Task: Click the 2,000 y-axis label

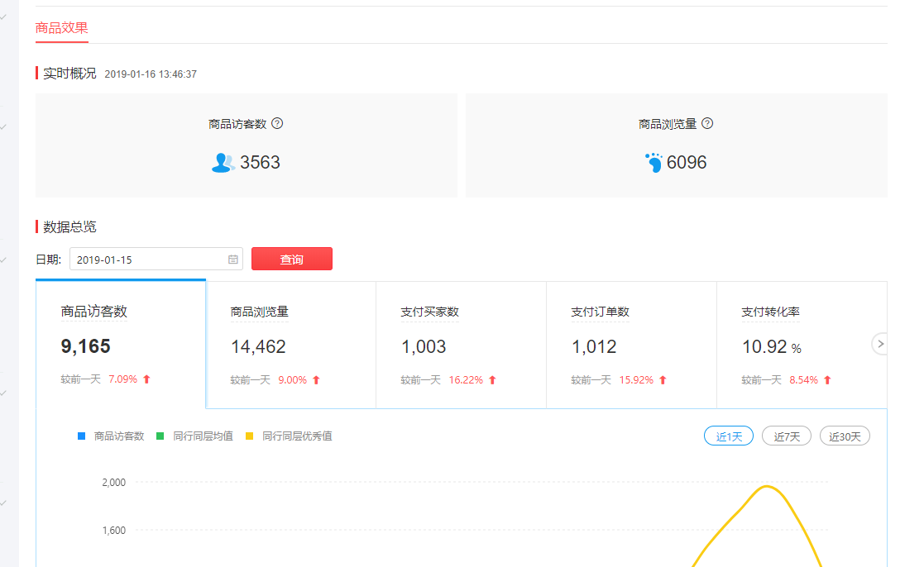Action: tap(113, 482)
